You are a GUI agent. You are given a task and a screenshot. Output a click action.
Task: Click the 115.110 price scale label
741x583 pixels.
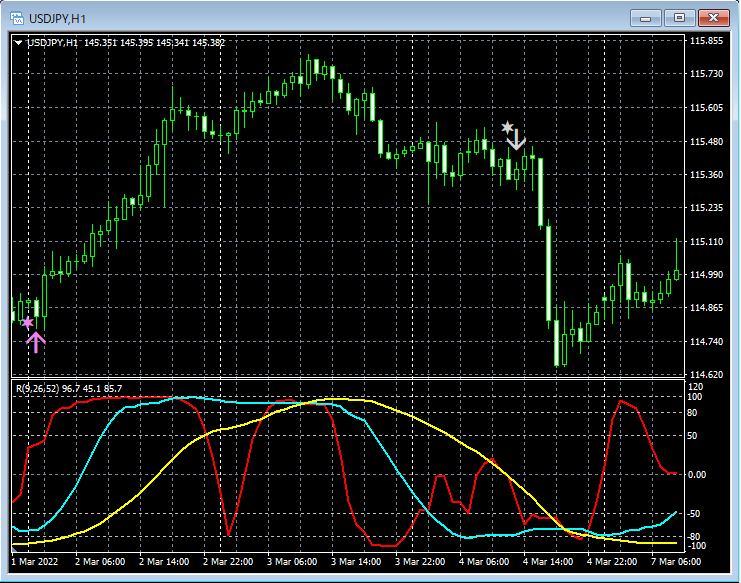click(707, 241)
